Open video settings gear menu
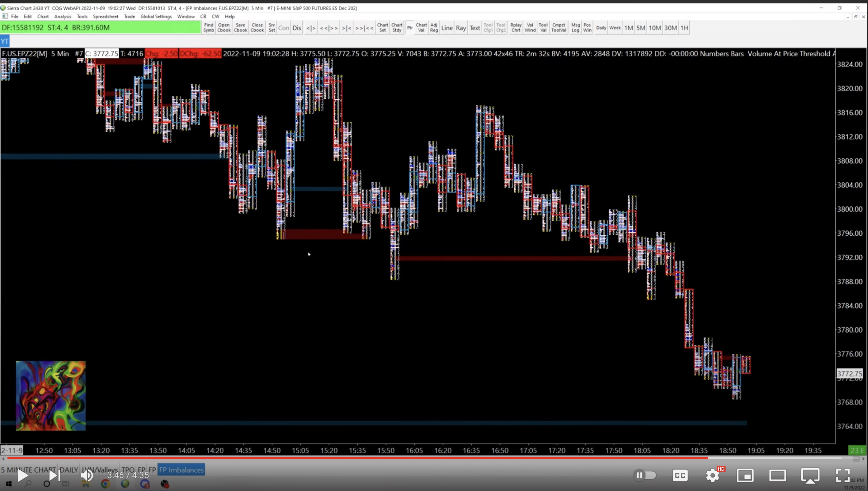Image resolution: width=868 pixels, height=491 pixels. (712, 475)
